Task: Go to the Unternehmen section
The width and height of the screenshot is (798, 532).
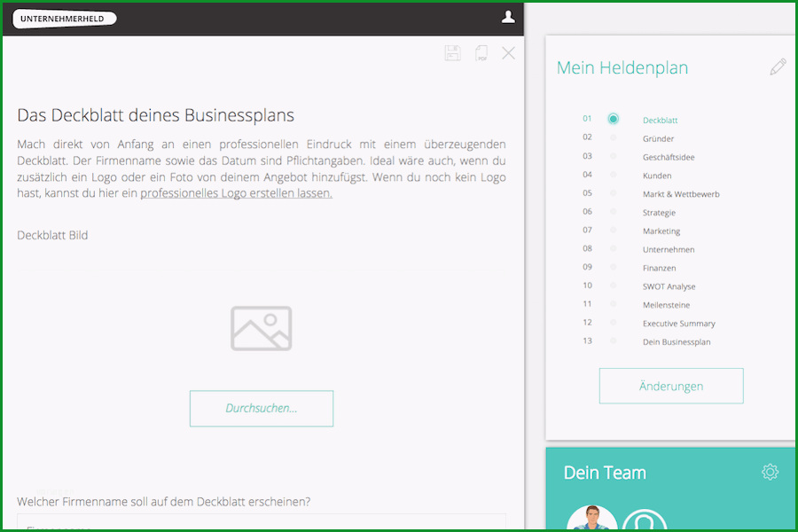Action: pyautogui.click(x=669, y=249)
